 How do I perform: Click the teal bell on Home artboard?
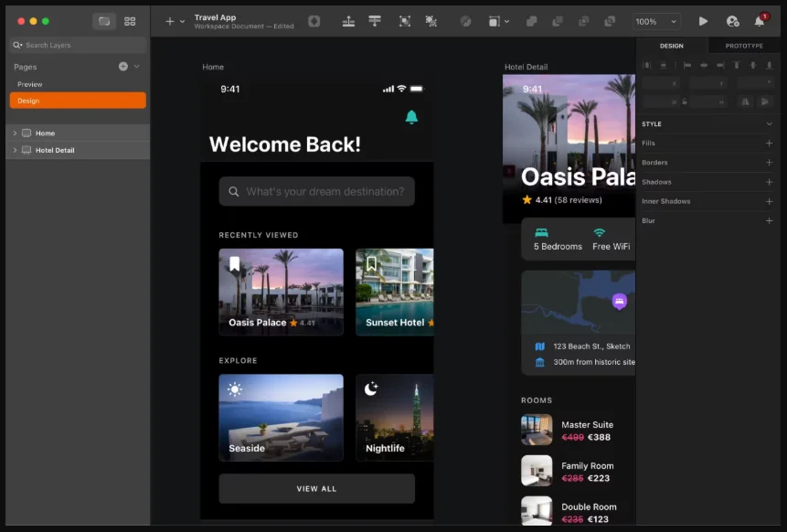point(411,117)
